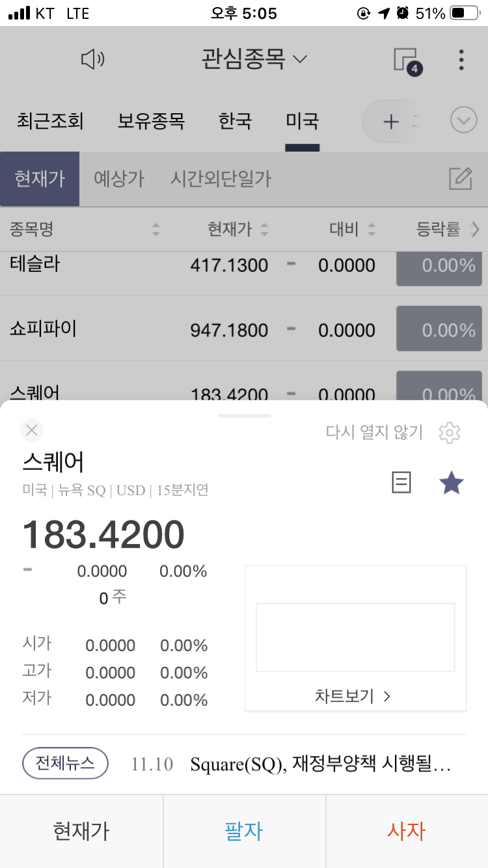Viewport: 488px width, 868px height.
Task: Tap the 183.4200 large price
Action: click(x=103, y=535)
